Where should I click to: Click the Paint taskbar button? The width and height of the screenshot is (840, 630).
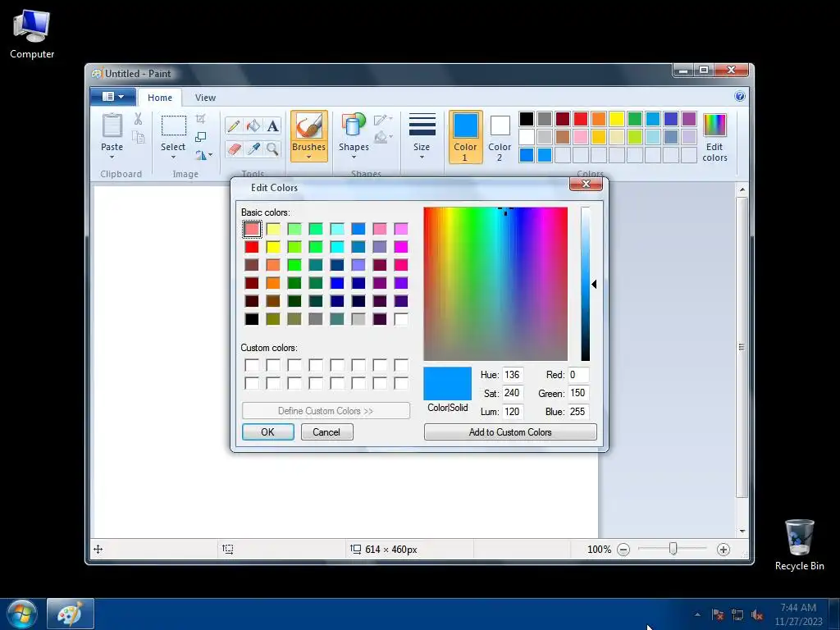pyautogui.click(x=71, y=614)
